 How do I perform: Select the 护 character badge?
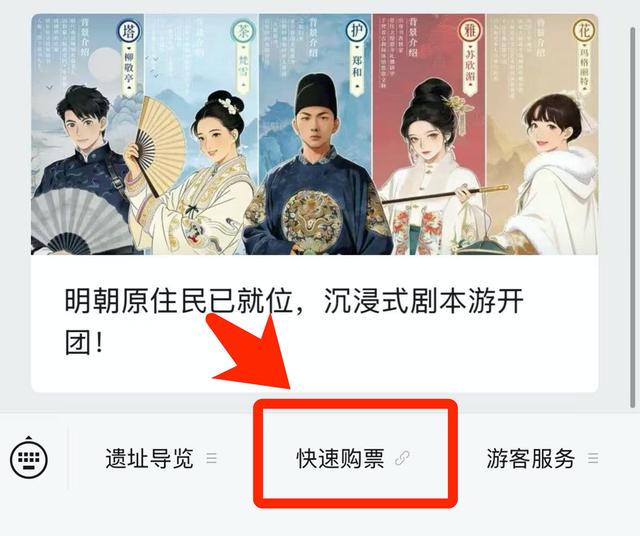tap(357, 31)
